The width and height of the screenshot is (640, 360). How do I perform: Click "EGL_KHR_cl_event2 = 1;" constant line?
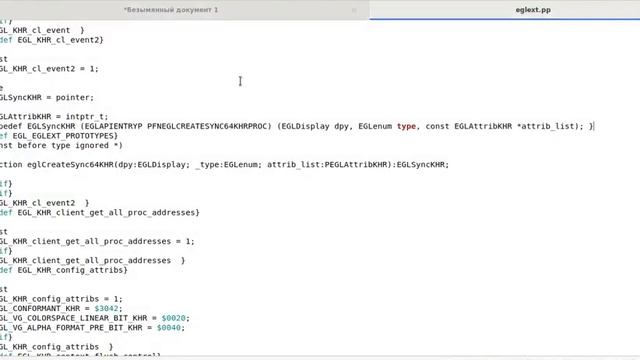coord(49,69)
